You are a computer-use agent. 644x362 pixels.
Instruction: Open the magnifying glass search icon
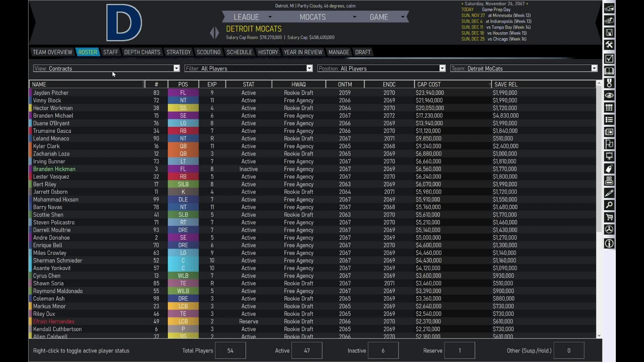tap(609, 205)
